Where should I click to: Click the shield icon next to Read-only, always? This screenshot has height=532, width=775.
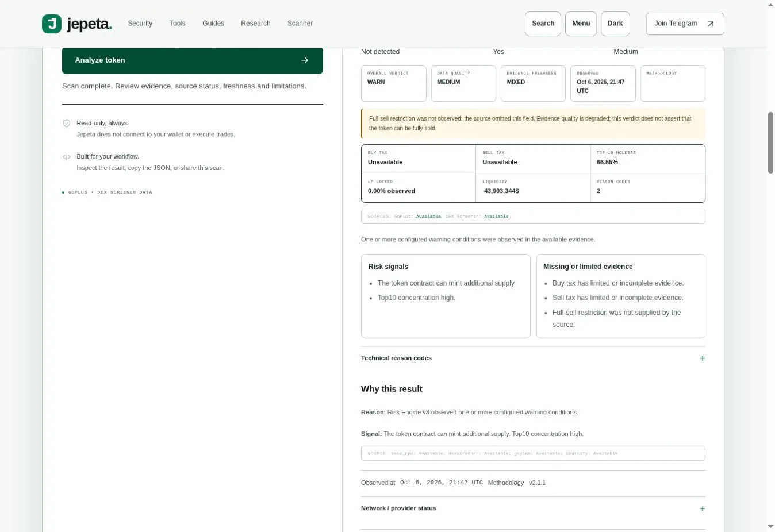67,123
